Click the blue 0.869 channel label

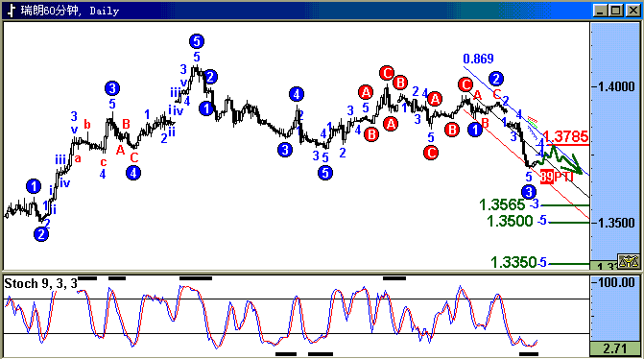click(478, 59)
